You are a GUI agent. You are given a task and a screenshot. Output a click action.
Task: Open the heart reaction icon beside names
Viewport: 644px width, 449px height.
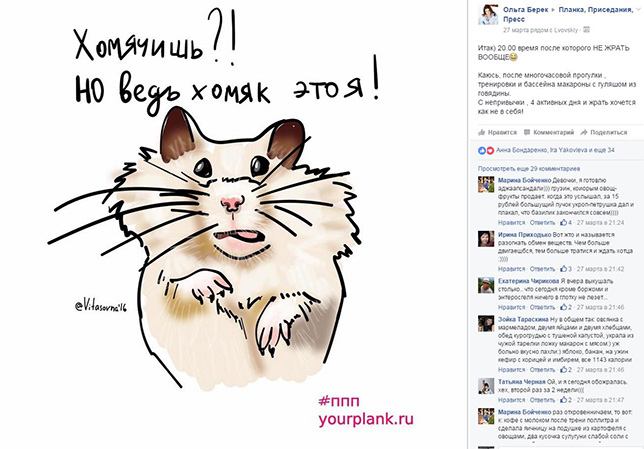[x=490, y=150]
